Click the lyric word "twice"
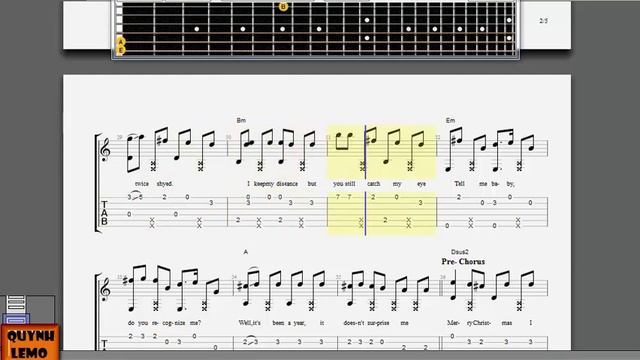This screenshot has height=360, width=640. (142, 184)
